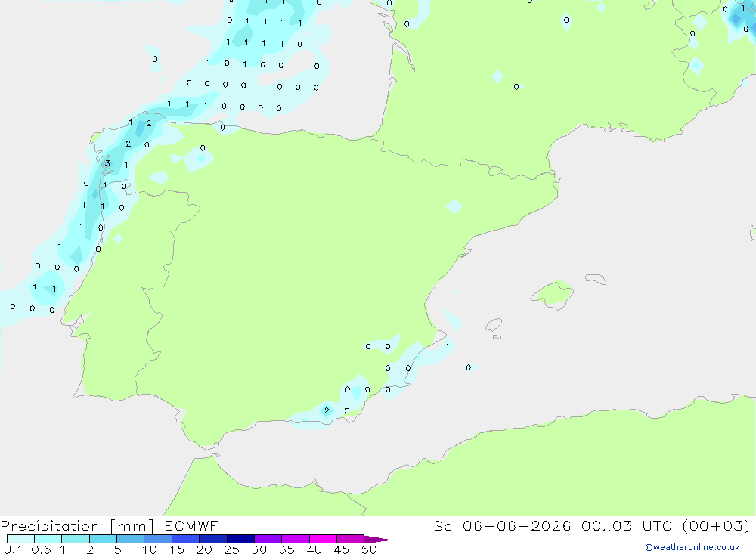Select the 5–10 mm blue legend swatch
Image resolution: width=756 pixels, height=554 pixels.
coord(131,539)
